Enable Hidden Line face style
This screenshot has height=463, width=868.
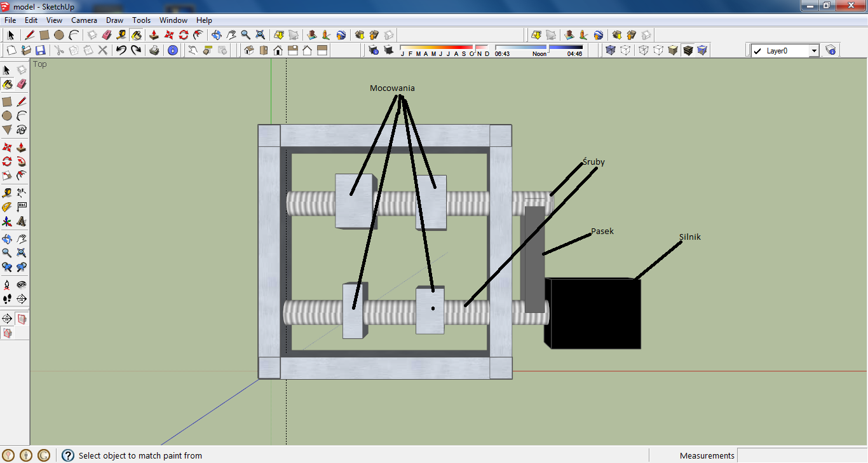(x=658, y=50)
